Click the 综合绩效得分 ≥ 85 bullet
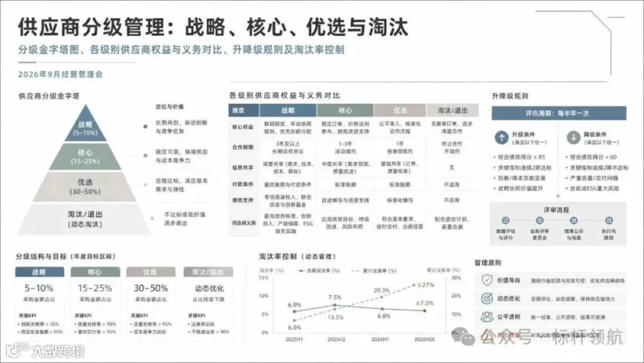The image size is (644, 363). (x=519, y=157)
